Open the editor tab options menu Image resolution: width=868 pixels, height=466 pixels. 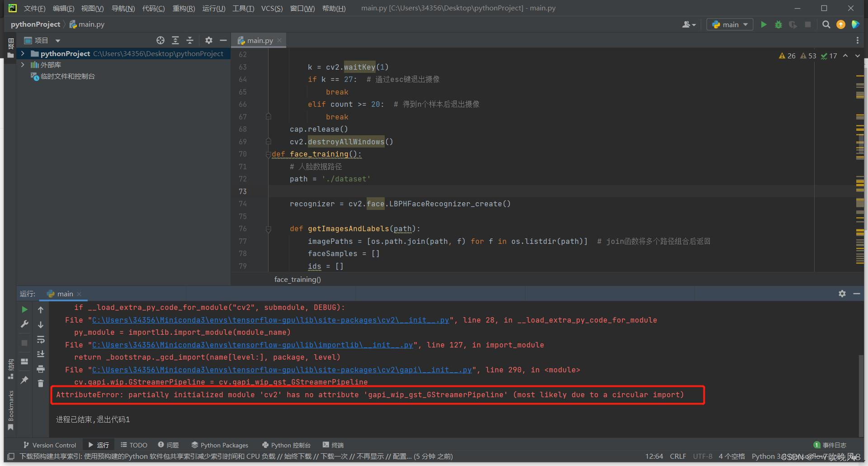[857, 40]
